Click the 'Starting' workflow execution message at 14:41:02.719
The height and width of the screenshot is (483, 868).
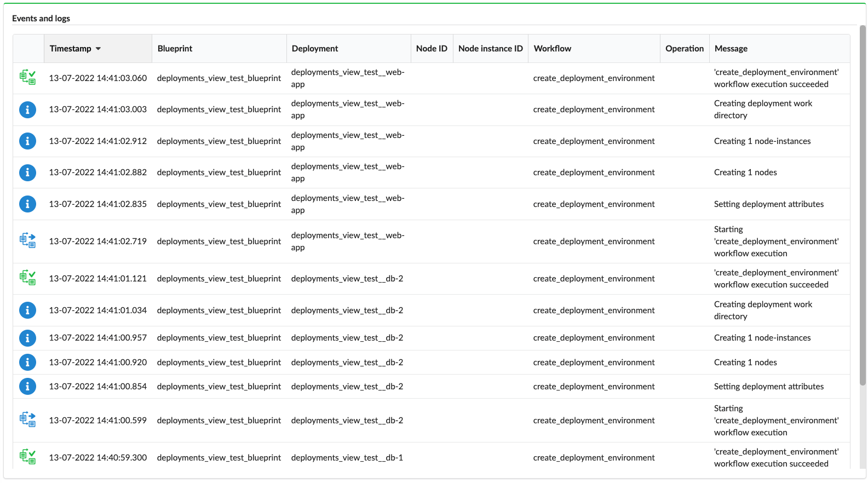coord(776,241)
